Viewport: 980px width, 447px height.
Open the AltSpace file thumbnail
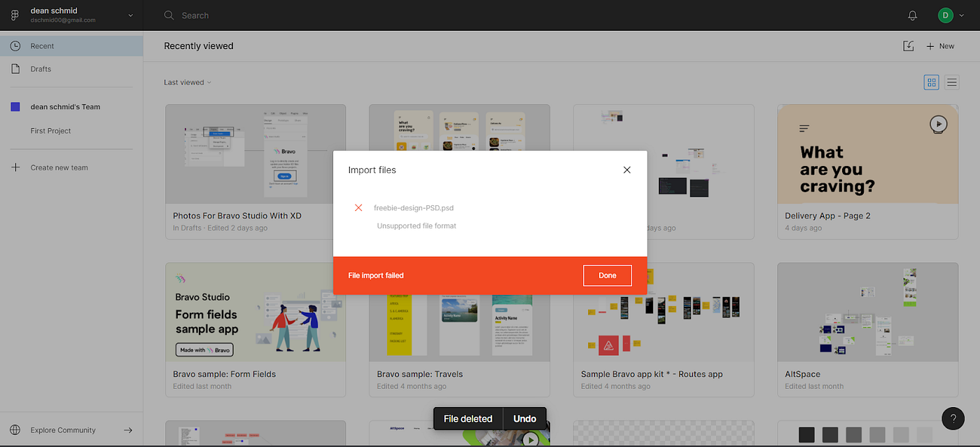tap(867, 312)
